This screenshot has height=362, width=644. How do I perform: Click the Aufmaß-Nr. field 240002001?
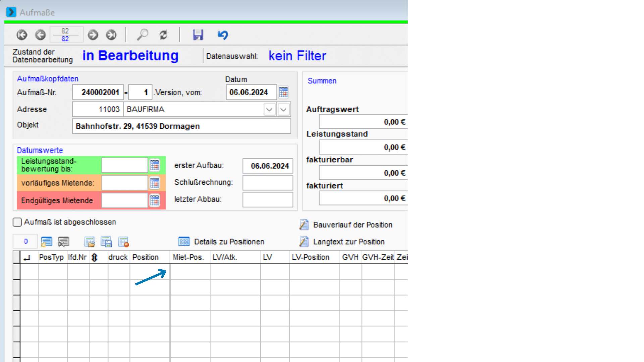98,92
